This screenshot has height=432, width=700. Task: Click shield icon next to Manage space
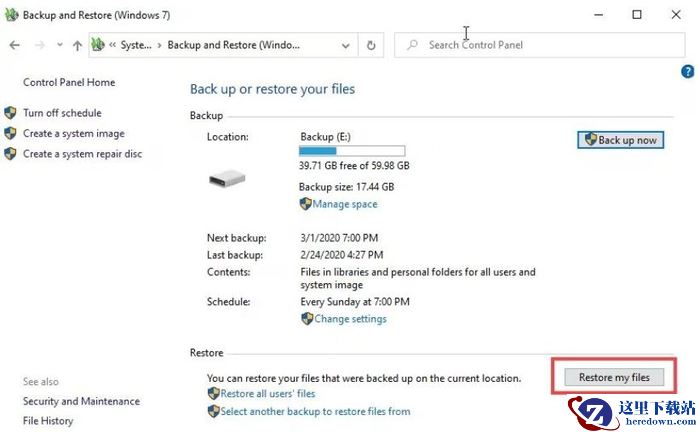click(305, 204)
